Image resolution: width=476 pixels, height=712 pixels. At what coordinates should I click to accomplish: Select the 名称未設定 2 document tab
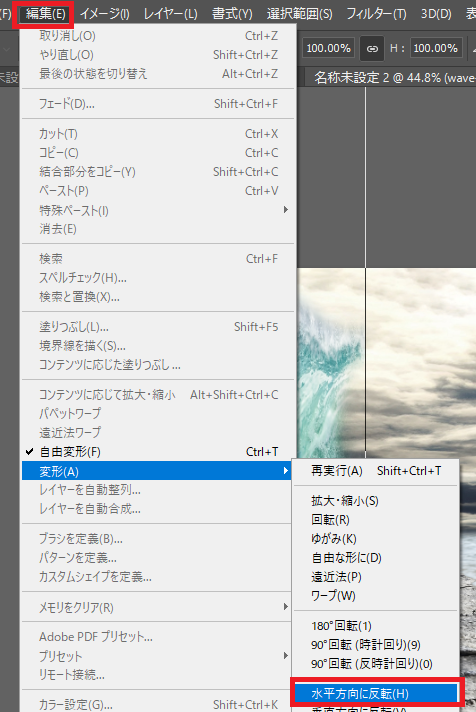(392, 78)
